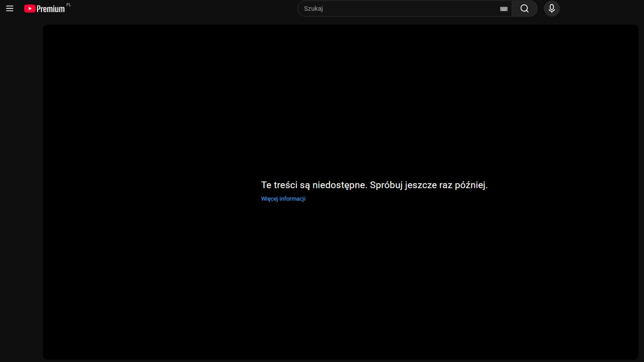Click the error message text in player
This screenshot has height=362, width=644.
[x=374, y=185]
